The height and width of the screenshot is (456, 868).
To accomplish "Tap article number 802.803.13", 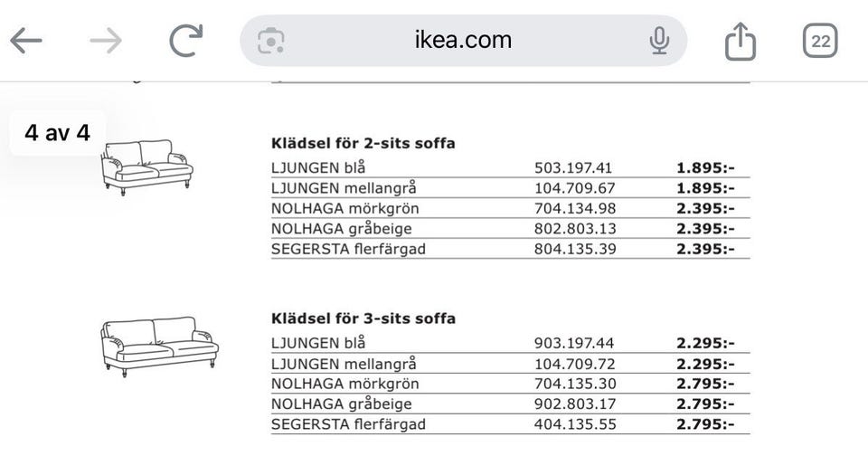I will (x=575, y=229).
